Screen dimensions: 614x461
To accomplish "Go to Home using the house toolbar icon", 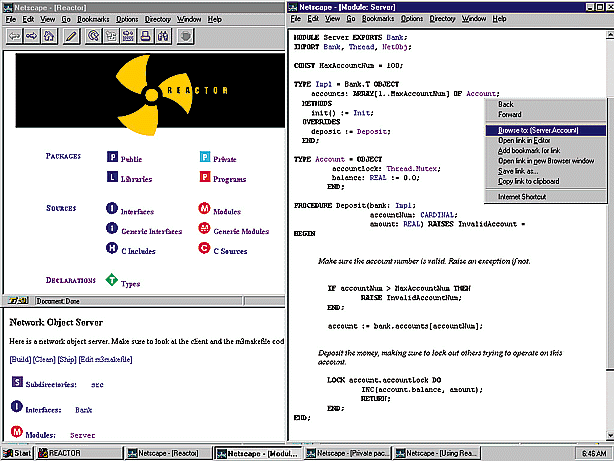I will click(49, 36).
